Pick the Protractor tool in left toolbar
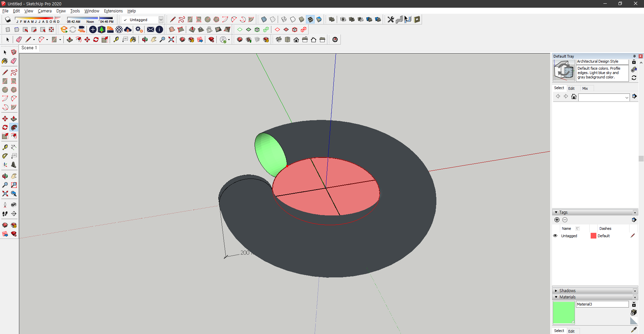This screenshot has height=334, width=644. pos(5,156)
